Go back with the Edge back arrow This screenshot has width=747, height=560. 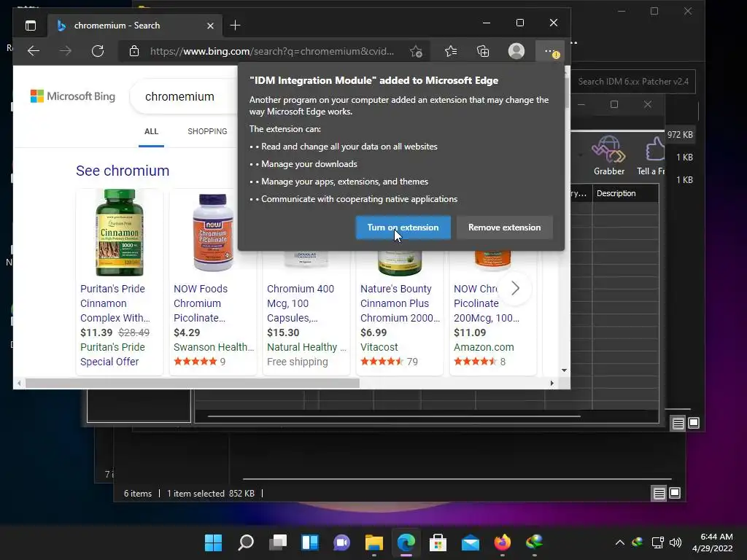point(34,51)
